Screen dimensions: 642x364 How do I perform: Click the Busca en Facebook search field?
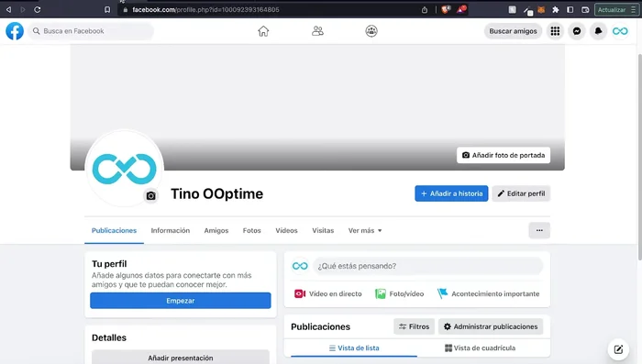[91, 31]
